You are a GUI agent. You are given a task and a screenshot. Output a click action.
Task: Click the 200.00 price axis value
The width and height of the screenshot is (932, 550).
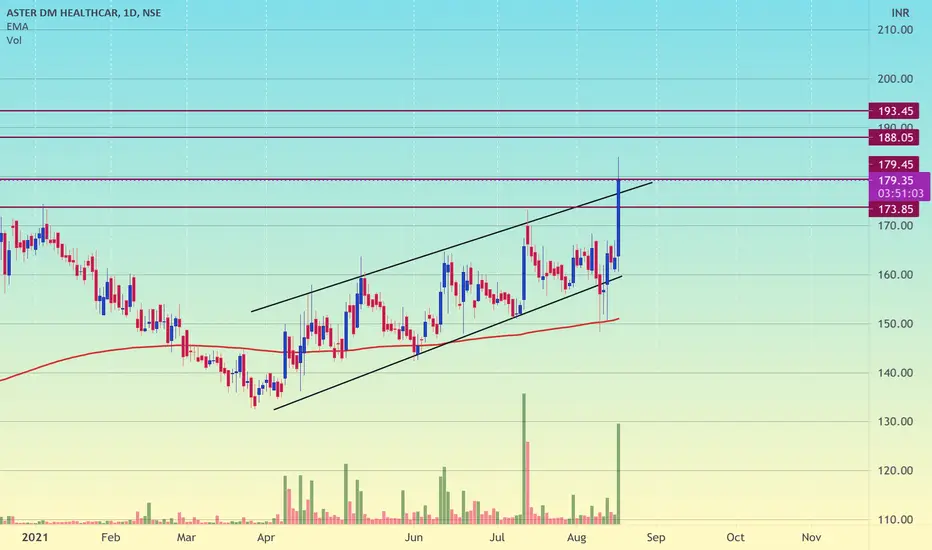895,78
